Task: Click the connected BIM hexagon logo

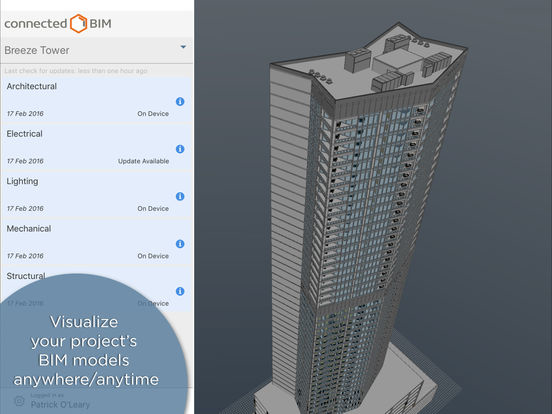Action: (x=78, y=24)
